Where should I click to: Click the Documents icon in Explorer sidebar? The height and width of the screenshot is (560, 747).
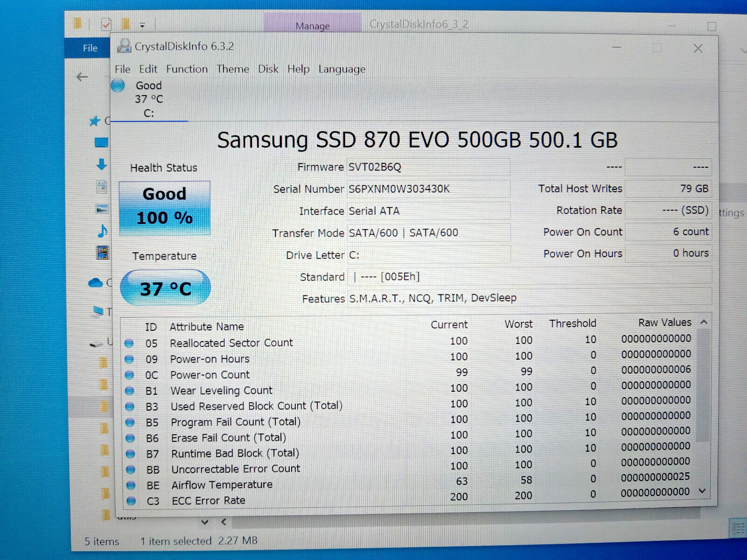coord(102,187)
